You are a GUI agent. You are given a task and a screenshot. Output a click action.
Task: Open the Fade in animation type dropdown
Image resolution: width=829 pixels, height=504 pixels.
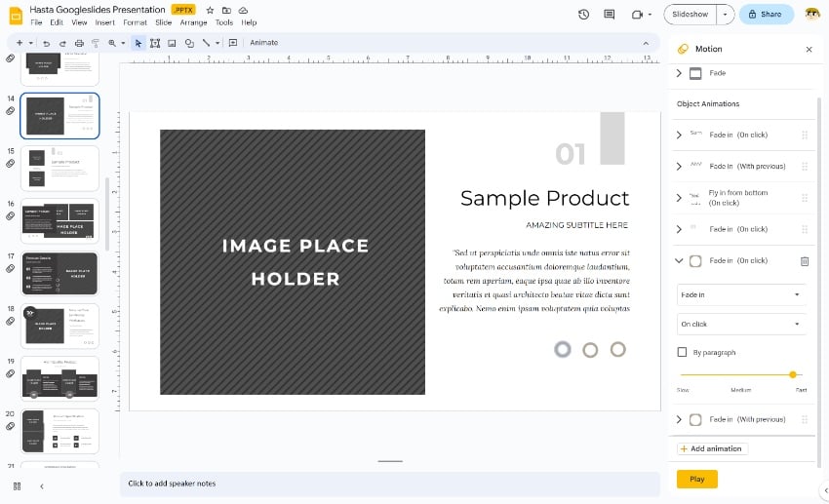(x=741, y=294)
